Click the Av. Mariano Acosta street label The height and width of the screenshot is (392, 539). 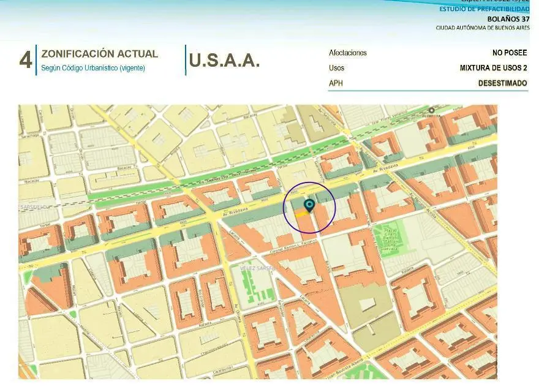click(423, 206)
